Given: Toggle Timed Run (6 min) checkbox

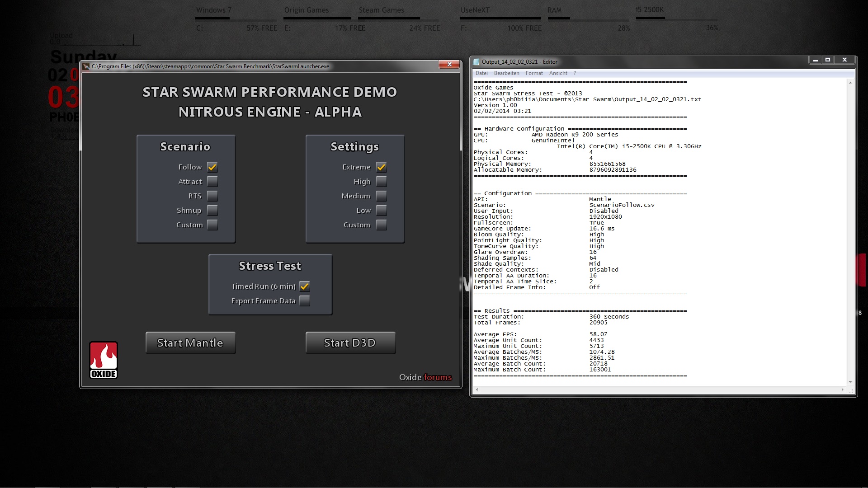Looking at the screenshot, I should click(305, 286).
